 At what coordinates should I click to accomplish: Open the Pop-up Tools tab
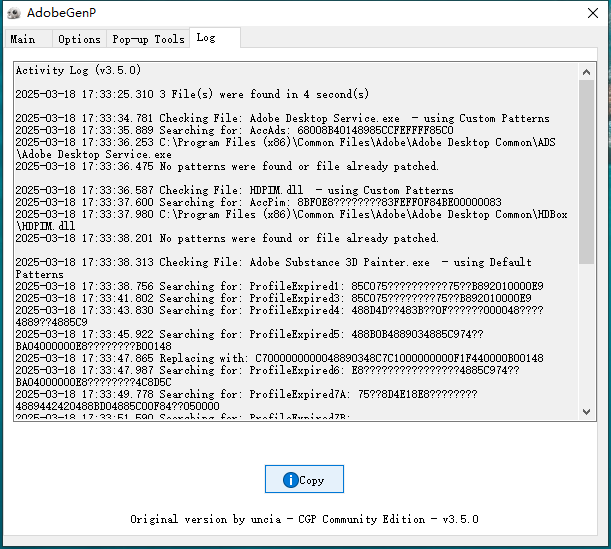(148, 39)
